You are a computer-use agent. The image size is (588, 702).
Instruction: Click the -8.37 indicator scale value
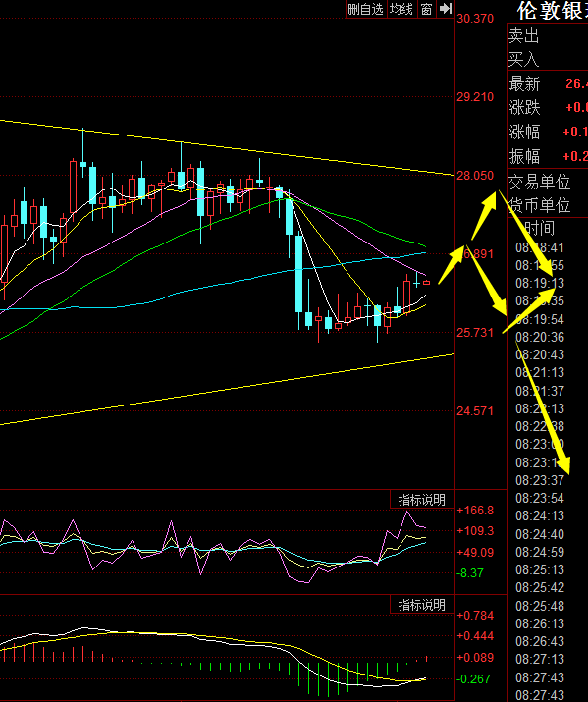coord(470,573)
